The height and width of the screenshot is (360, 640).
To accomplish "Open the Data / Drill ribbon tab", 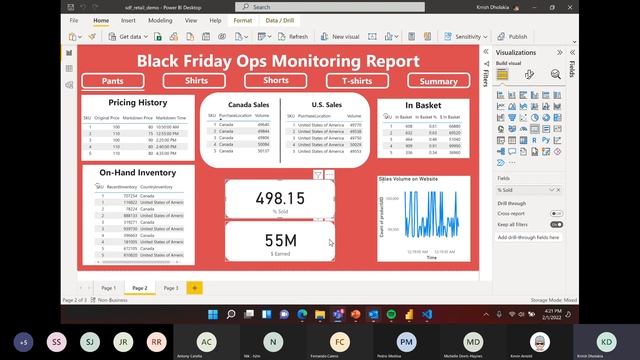I will [x=280, y=20].
